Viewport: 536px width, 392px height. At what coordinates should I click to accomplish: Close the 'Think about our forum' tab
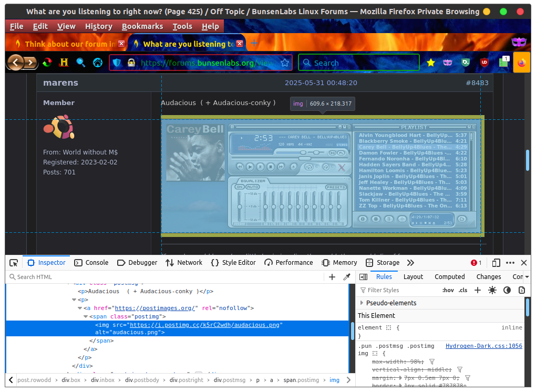[121, 44]
